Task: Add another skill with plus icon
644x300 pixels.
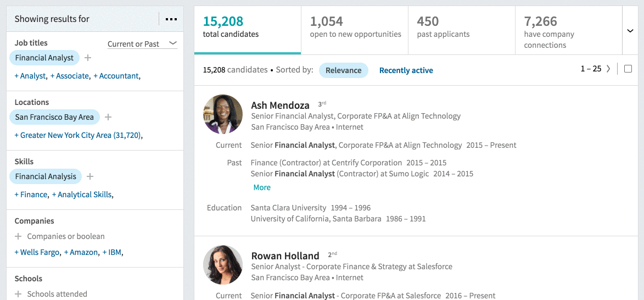Action: tap(91, 176)
